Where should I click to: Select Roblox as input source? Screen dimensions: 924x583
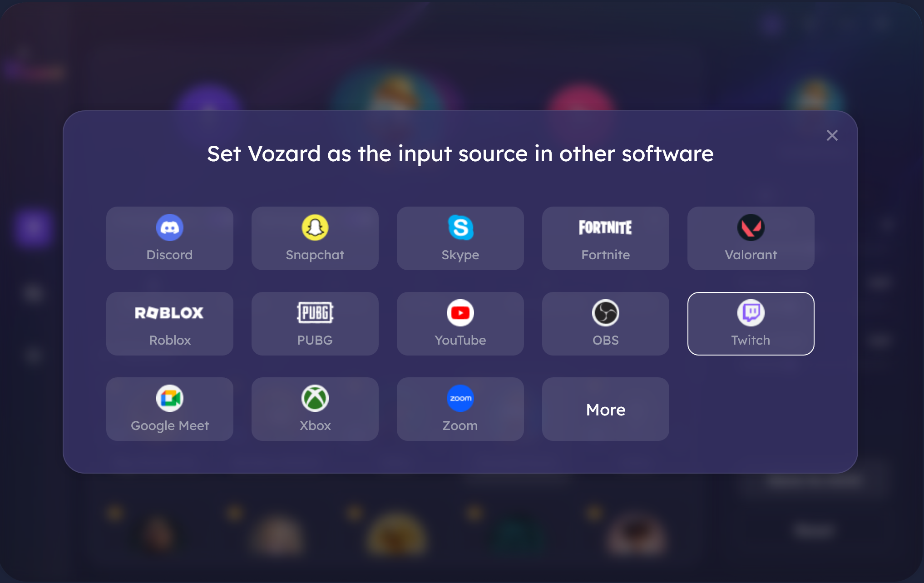(x=169, y=324)
